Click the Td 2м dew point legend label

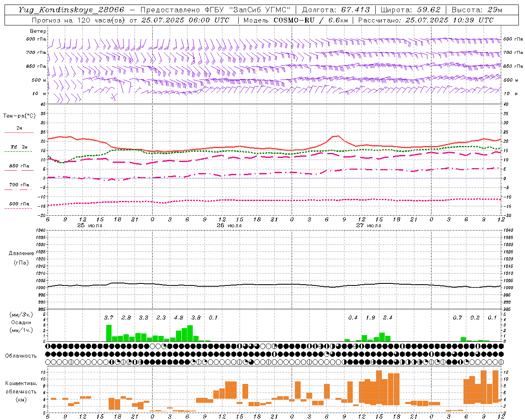(x=19, y=147)
